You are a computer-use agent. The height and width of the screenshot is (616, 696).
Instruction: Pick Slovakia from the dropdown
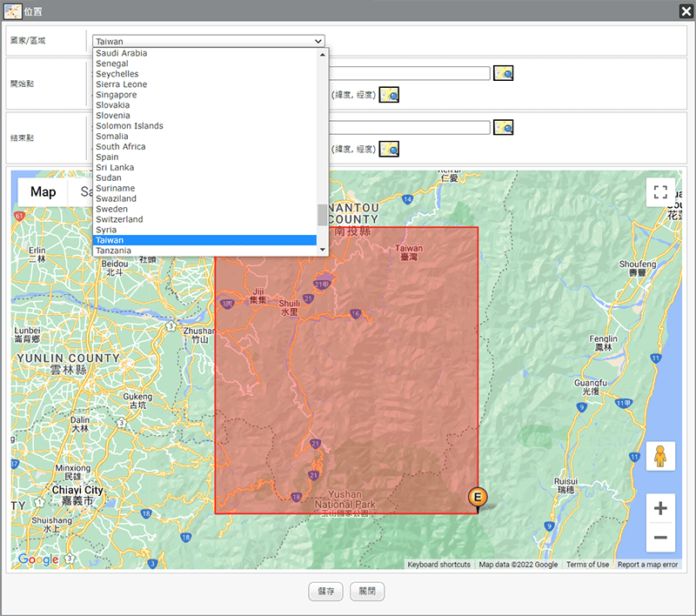(x=205, y=105)
